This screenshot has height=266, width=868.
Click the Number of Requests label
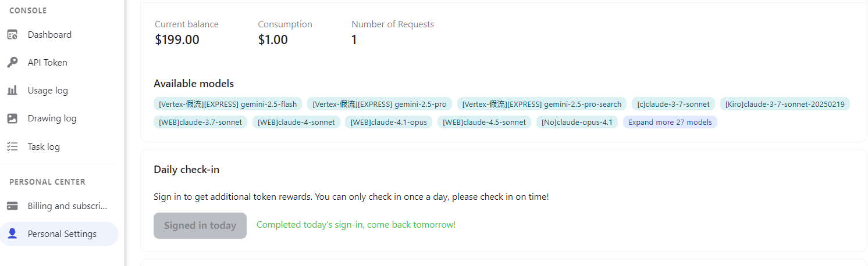[393, 24]
